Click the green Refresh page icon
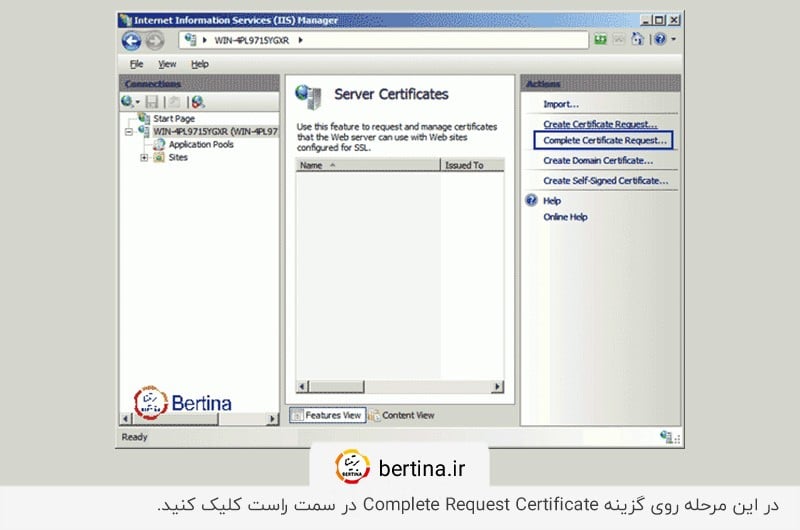800x530 pixels. (601, 40)
